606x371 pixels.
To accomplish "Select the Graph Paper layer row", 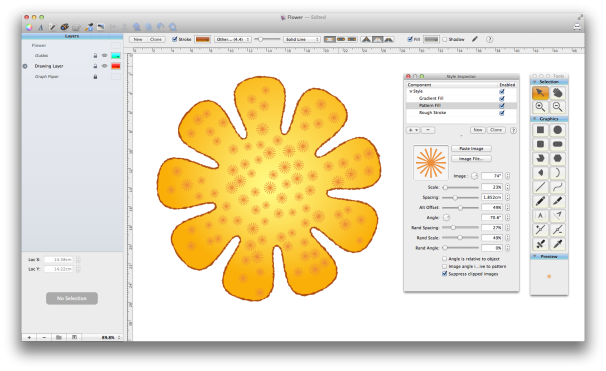I will coord(72,77).
